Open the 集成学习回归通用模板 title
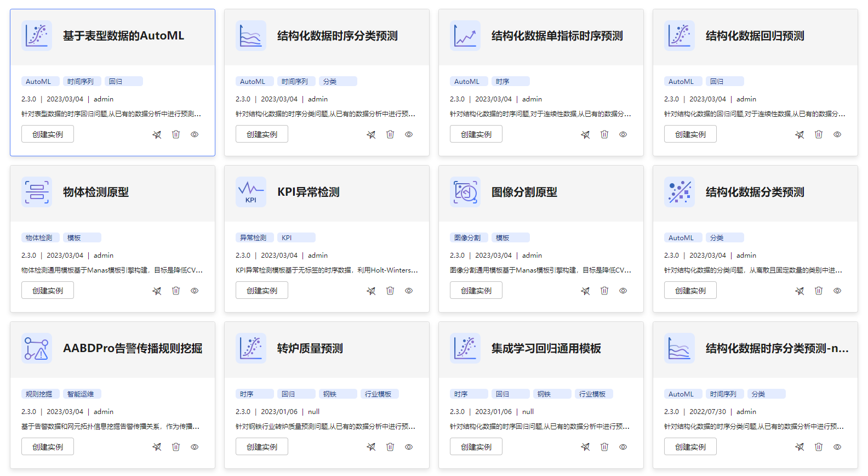 546,348
